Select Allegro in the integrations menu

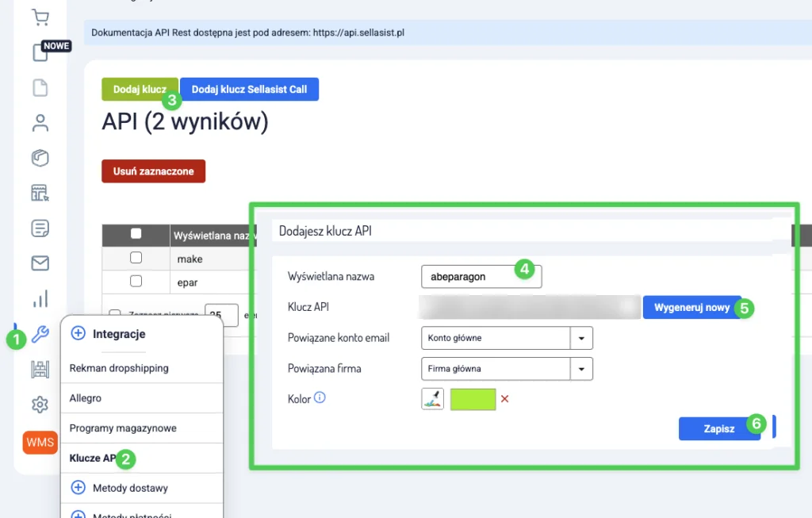point(141,398)
